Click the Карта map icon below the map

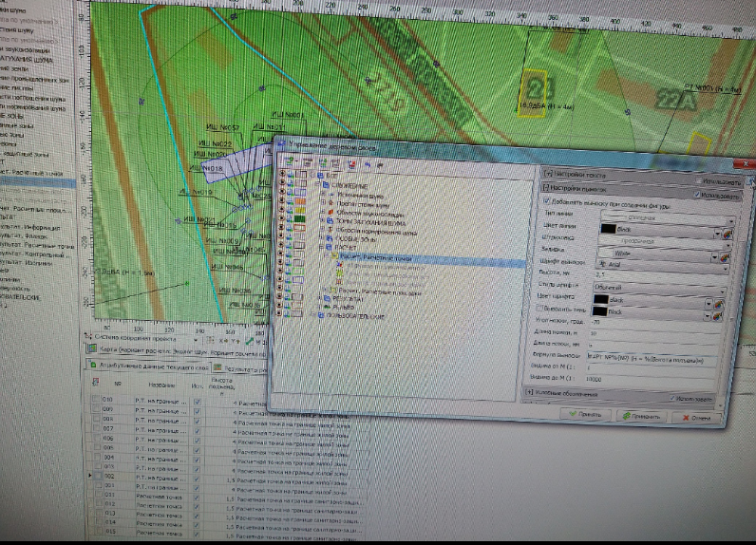[92, 351]
